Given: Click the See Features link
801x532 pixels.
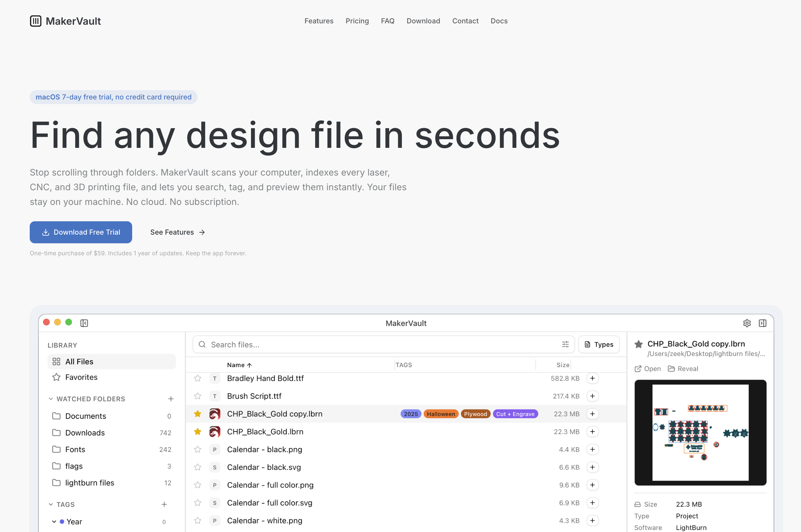Looking at the screenshot, I should (x=178, y=232).
